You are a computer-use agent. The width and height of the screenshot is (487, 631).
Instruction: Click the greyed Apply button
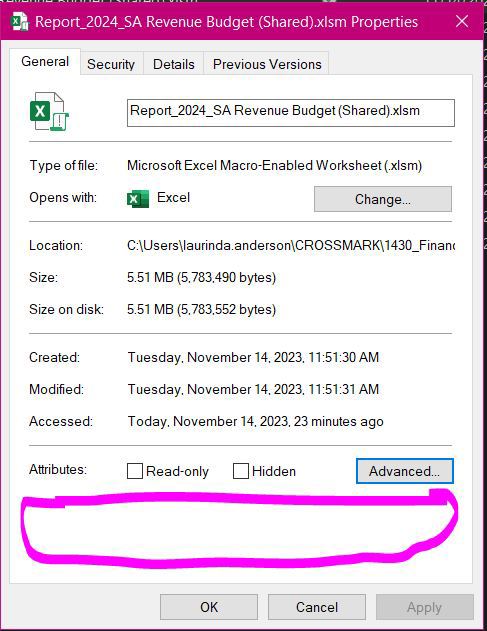(x=425, y=607)
